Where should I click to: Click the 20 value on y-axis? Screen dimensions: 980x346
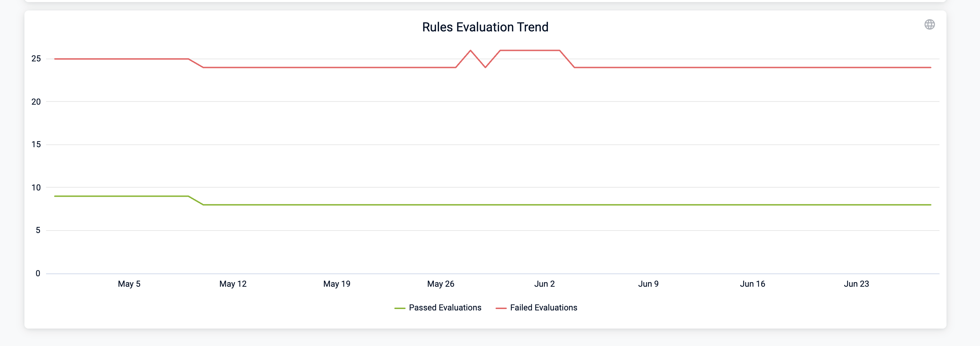click(x=36, y=101)
